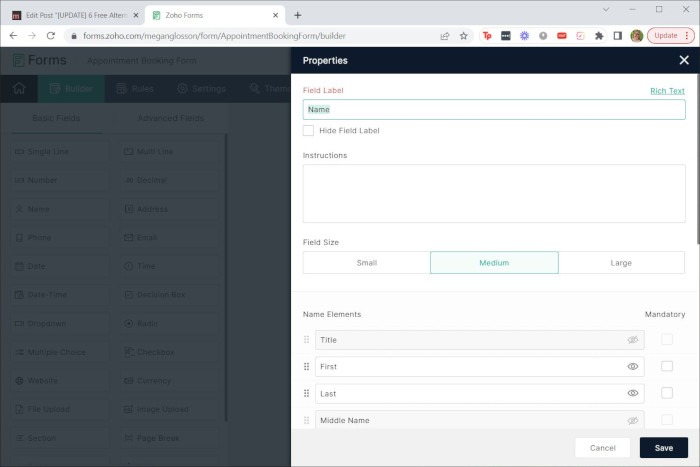700x467 pixels.
Task: Close the Properties panel
Action: tap(683, 60)
